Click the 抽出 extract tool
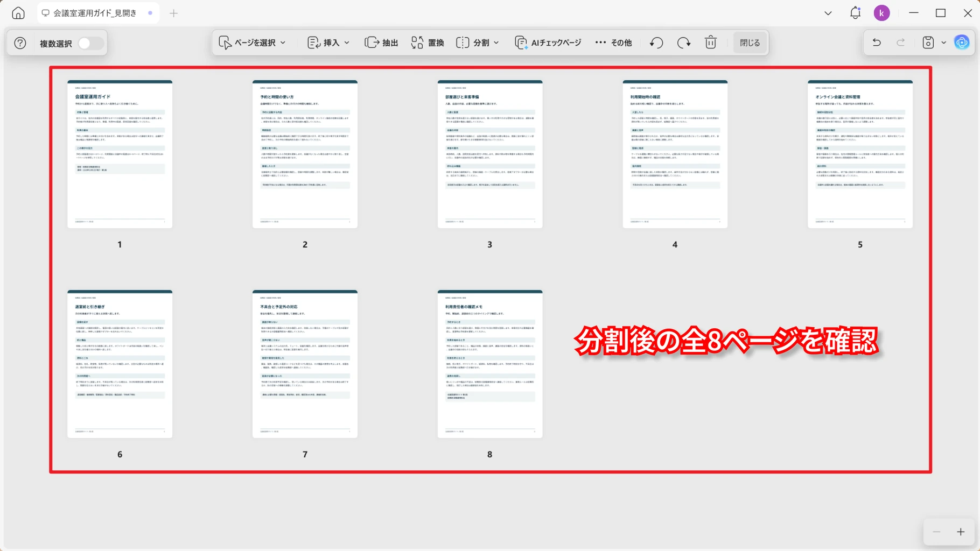Image resolution: width=980 pixels, height=551 pixels. tap(381, 43)
